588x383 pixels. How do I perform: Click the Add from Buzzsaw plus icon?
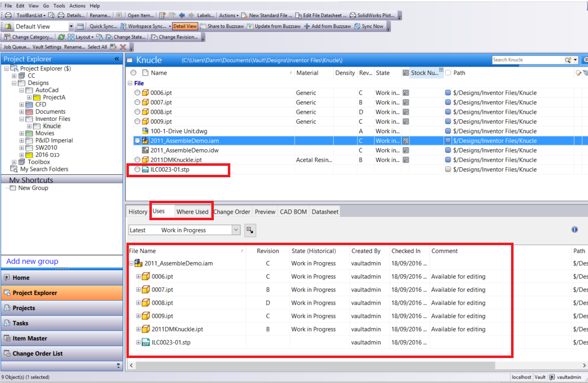coord(307,26)
